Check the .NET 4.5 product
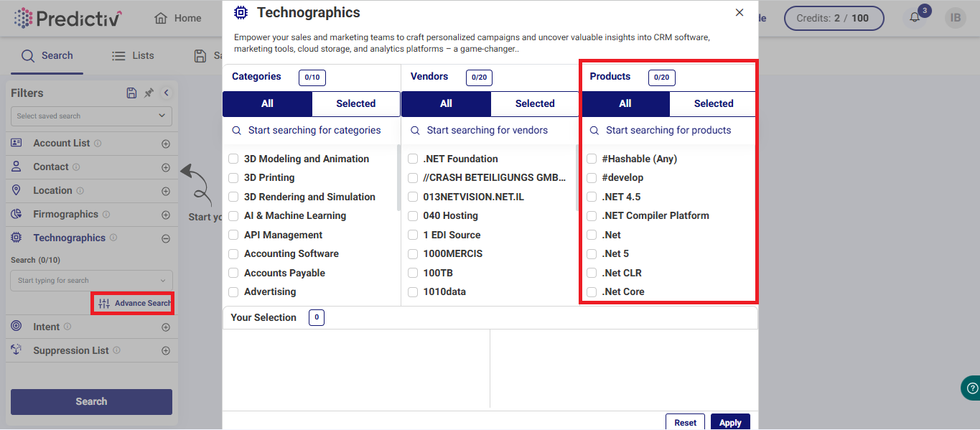Viewport: 980px width, 430px height. tap(592, 197)
